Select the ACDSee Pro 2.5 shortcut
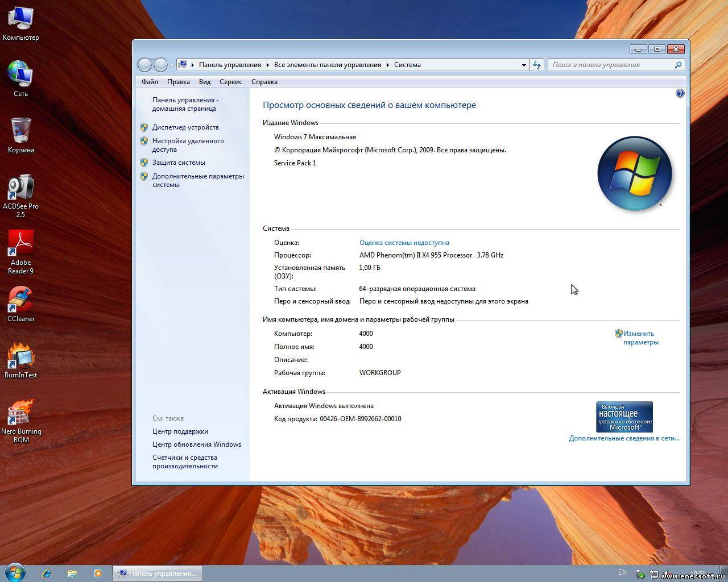Screen dimensions: 728x582 tap(20, 196)
